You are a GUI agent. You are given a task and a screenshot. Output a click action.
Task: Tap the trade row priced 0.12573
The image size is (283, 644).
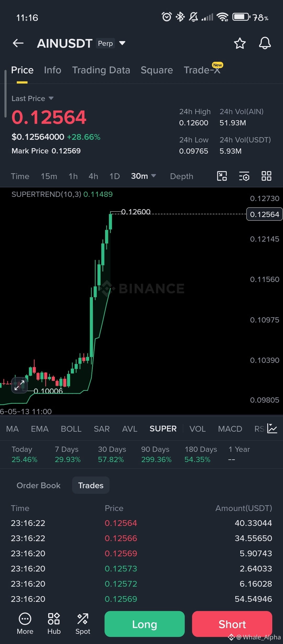141,569
